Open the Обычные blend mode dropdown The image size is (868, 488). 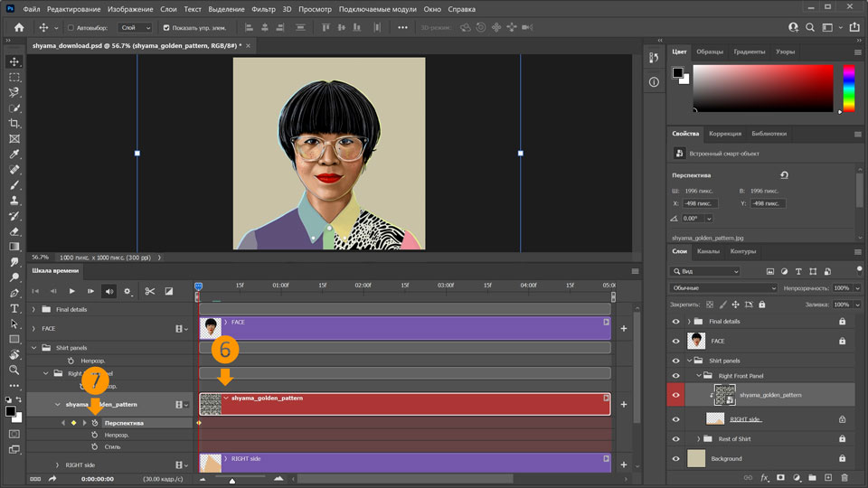click(723, 288)
